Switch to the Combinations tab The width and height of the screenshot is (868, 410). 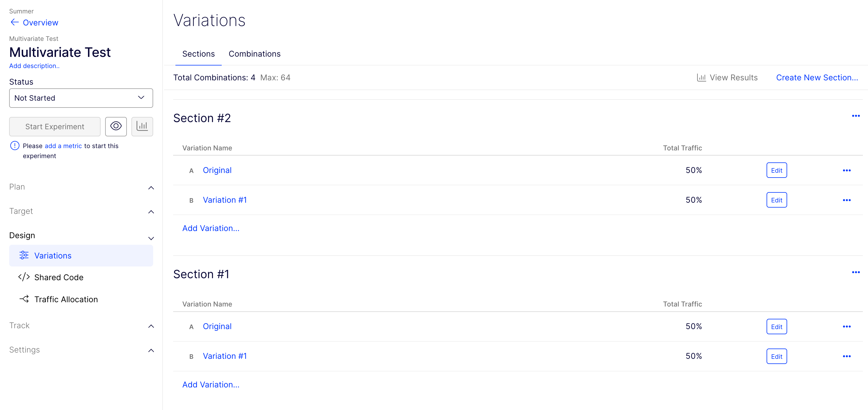point(254,54)
